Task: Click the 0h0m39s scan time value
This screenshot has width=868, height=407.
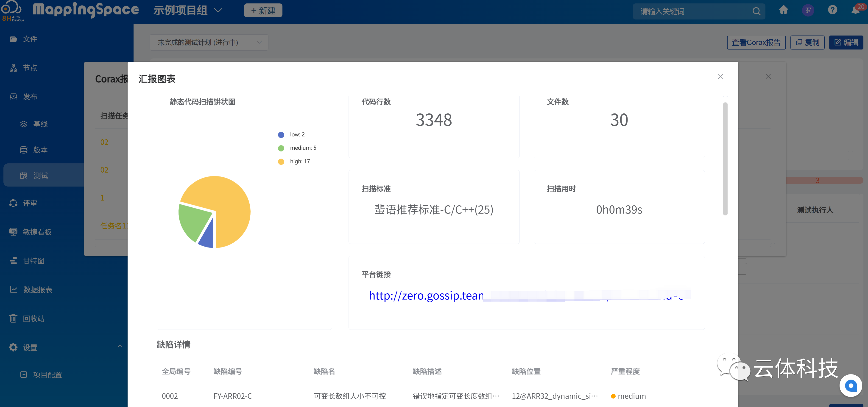Action: click(619, 210)
